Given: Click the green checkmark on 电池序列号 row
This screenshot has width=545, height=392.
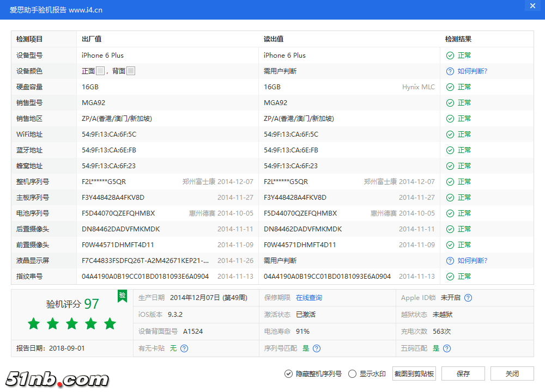Looking at the screenshot, I should tap(450, 213).
